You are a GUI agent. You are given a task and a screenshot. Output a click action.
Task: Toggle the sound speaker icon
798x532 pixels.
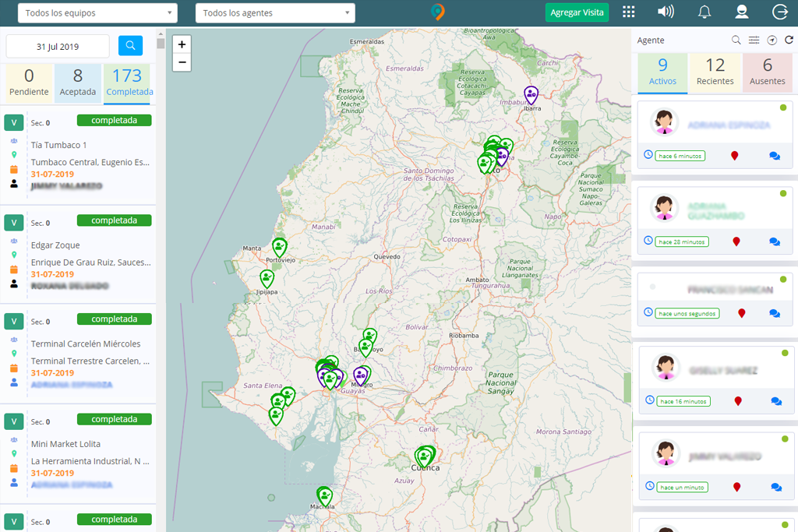[x=666, y=12]
